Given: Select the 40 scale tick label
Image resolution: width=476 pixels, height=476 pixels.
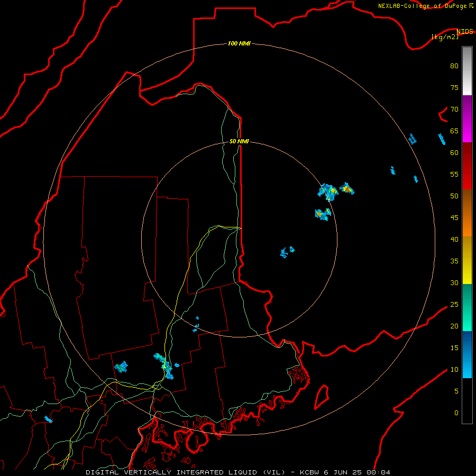Looking at the screenshot, I should click(x=454, y=239).
